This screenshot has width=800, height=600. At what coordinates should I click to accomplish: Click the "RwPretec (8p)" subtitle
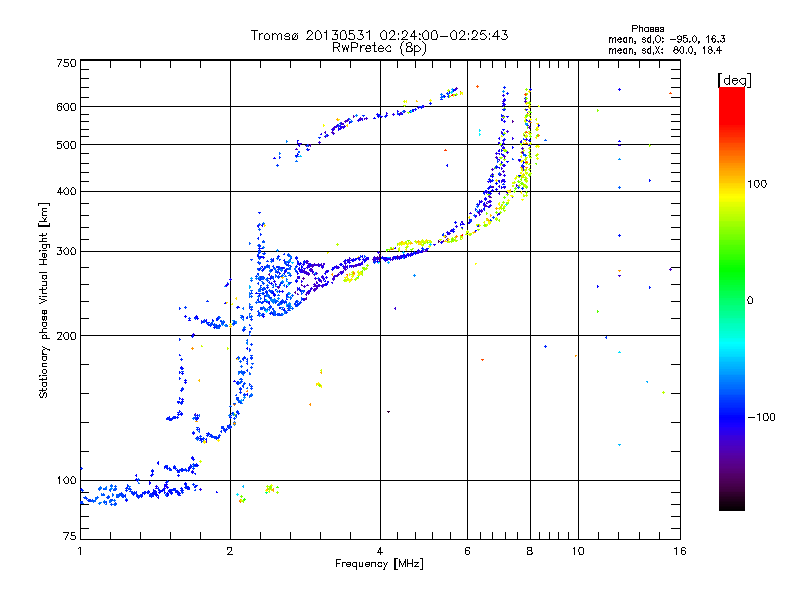(x=379, y=48)
